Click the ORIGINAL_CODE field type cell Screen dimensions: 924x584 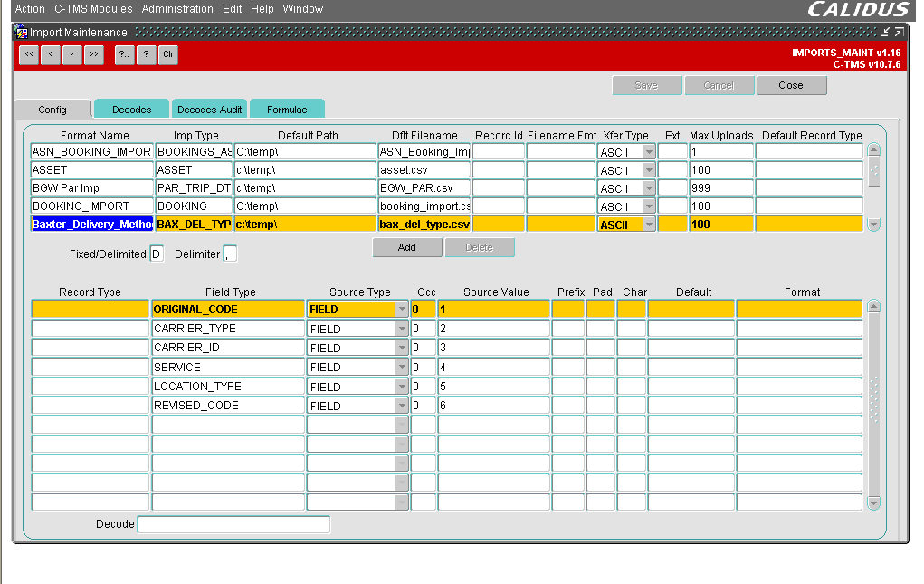[228, 310]
